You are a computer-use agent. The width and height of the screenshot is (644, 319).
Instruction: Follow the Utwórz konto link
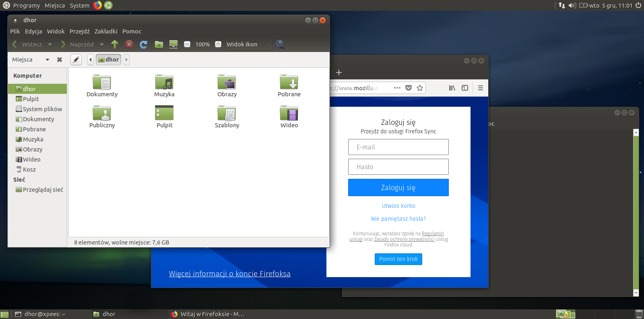398,206
